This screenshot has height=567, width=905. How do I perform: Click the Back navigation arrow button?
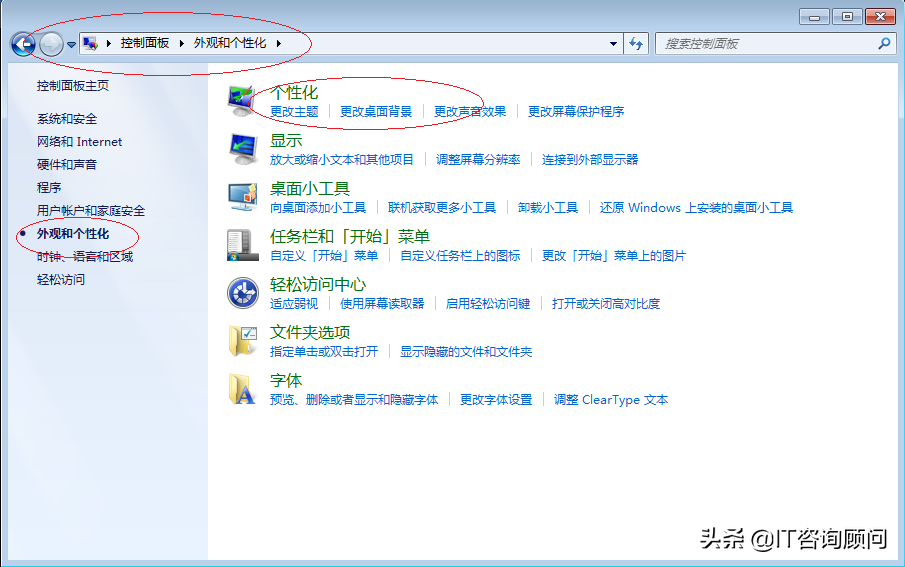coord(23,44)
